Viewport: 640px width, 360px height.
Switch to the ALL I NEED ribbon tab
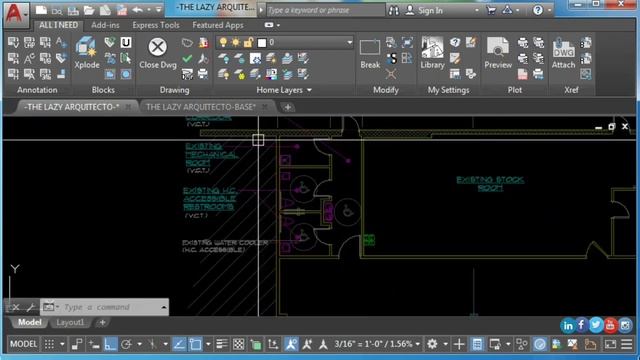[x=58, y=25]
